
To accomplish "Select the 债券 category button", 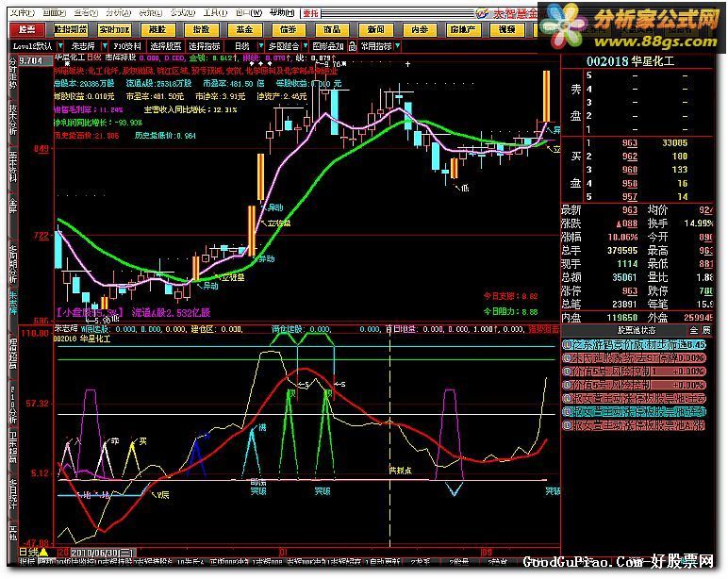I will pos(288,30).
